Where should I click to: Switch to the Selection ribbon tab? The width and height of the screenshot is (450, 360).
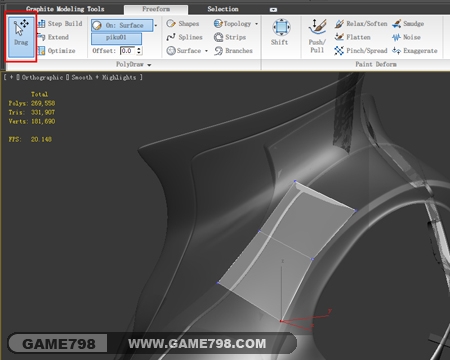223,9
